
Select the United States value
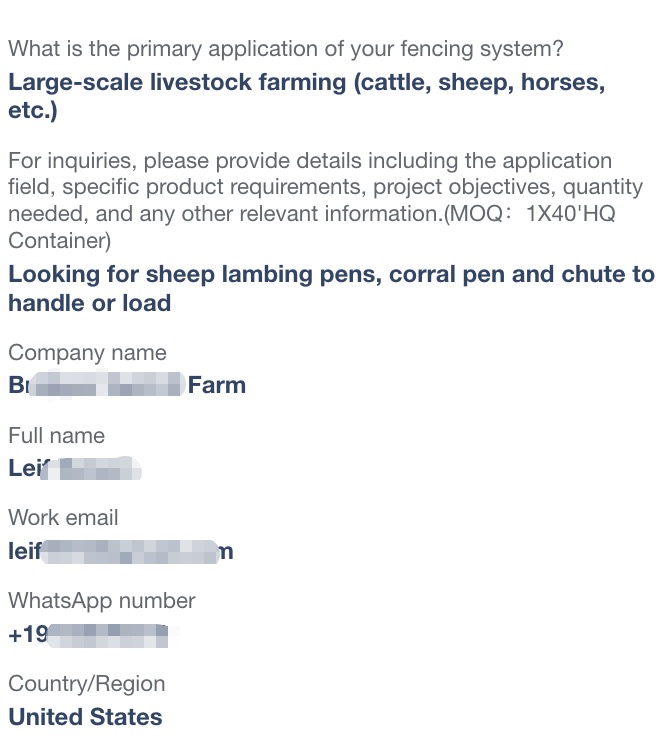[85, 717]
